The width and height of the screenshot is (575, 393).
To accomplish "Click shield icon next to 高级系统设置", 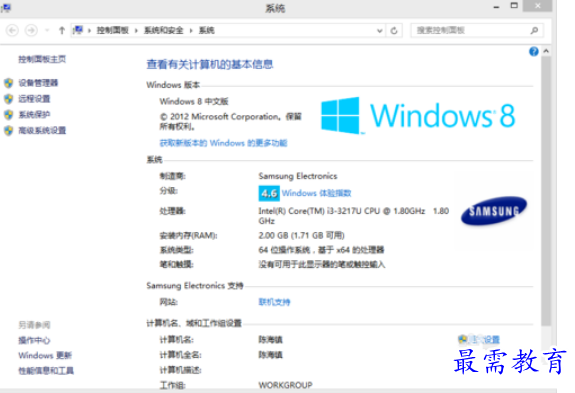I will [x=9, y=131].
